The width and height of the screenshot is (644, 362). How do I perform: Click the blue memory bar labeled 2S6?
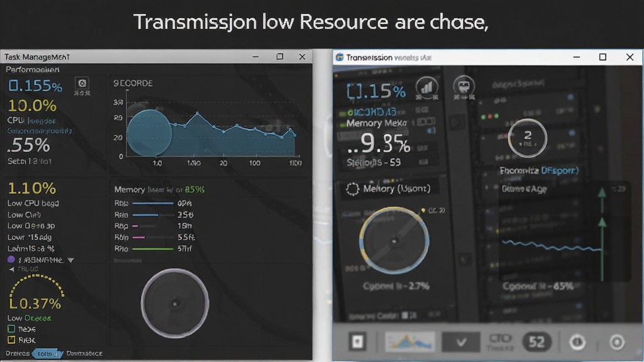pos(145,215)
